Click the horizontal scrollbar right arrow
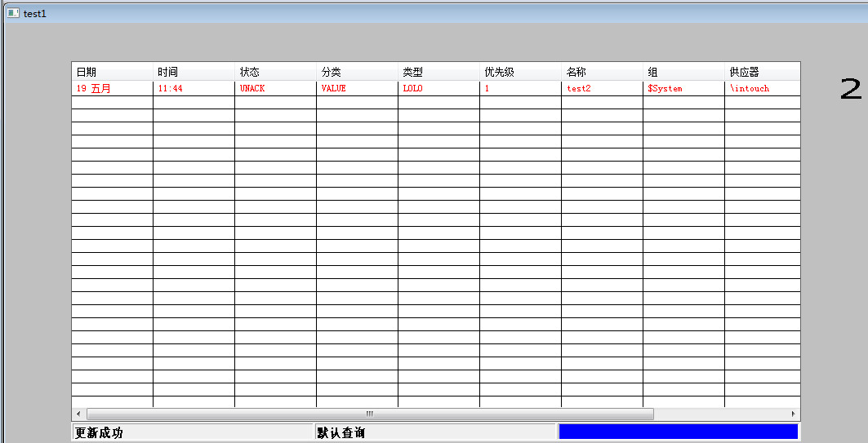 click(793, 414)
